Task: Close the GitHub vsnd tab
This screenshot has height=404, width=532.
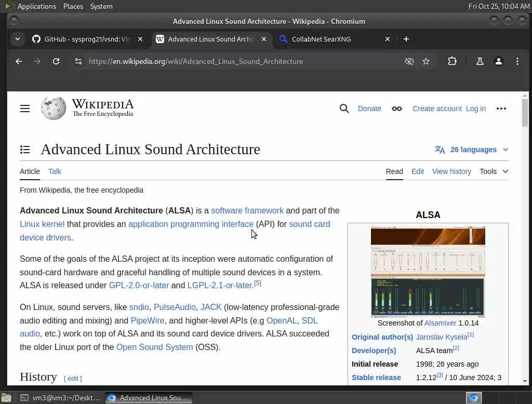Action: 140,39
